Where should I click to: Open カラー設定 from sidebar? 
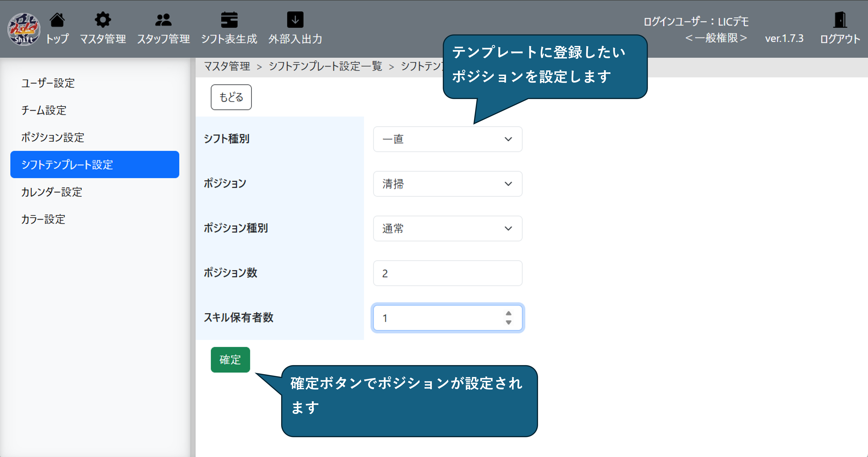click(43, 219)
